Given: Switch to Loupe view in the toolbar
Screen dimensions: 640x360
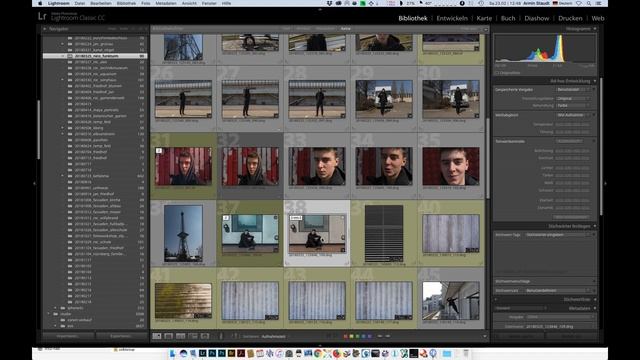Looking at the screenshot, I should click(169, 336).
